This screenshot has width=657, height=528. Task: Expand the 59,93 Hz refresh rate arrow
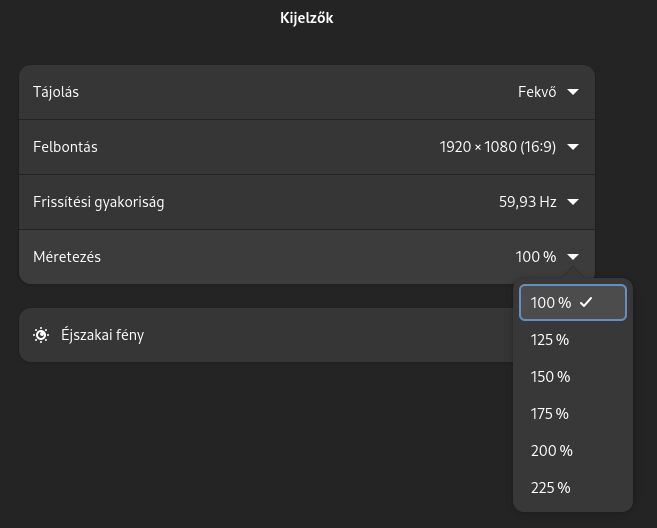click(x=573, y=202)
